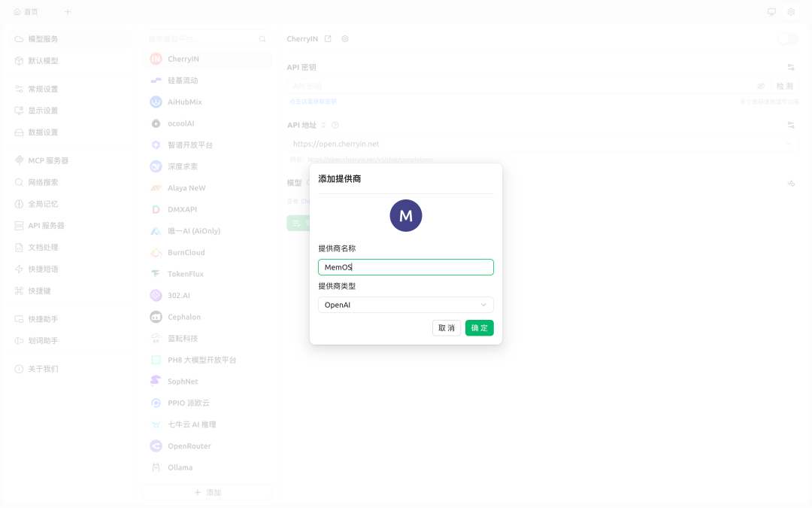Image resolution: width=812 pixels, height=508 pixels.
Task: Click 点击这里获取密钥 link
Action: (x=314, y=102)
